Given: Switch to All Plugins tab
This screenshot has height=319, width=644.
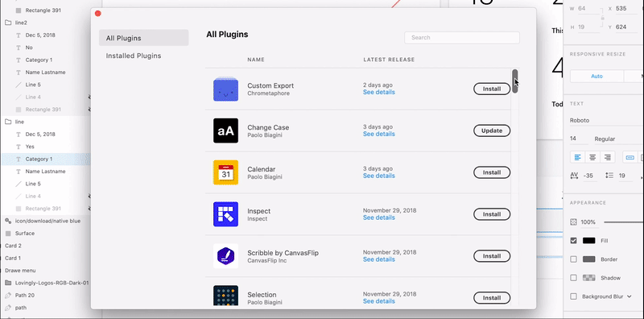Looking at the screenshot, I should point(144,38).
